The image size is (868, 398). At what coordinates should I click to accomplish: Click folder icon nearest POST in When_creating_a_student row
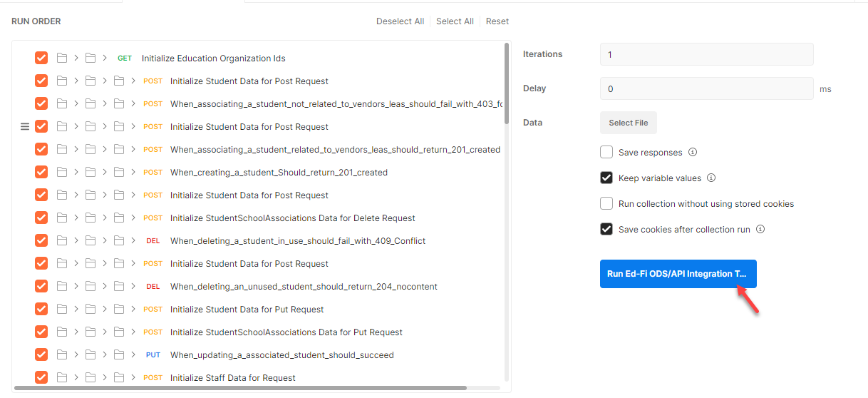118,173
